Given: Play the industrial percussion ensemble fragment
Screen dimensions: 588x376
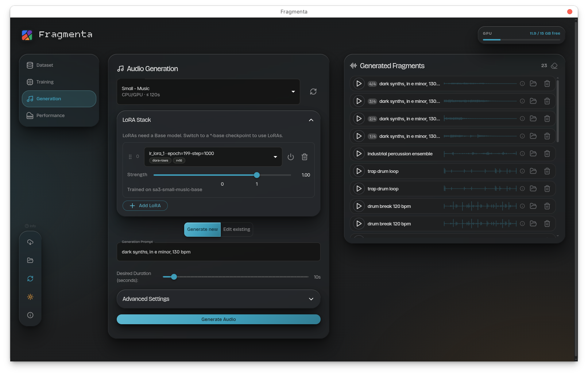Looking at the screenshot, I should (359, 154).
